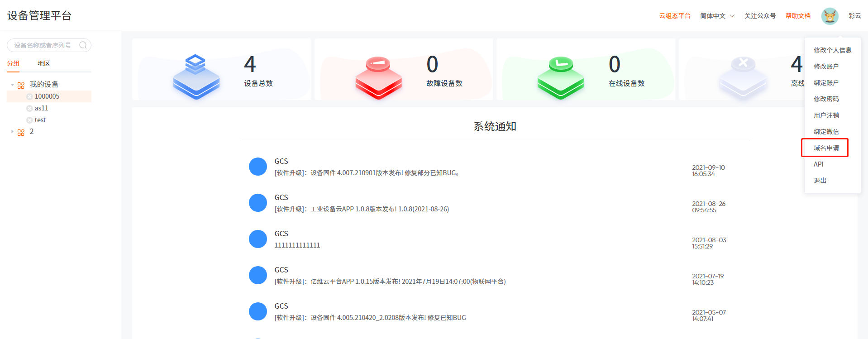Screen dimensions: 868x339
Task: Select device as11 in the tree
Action: [41, 108]
